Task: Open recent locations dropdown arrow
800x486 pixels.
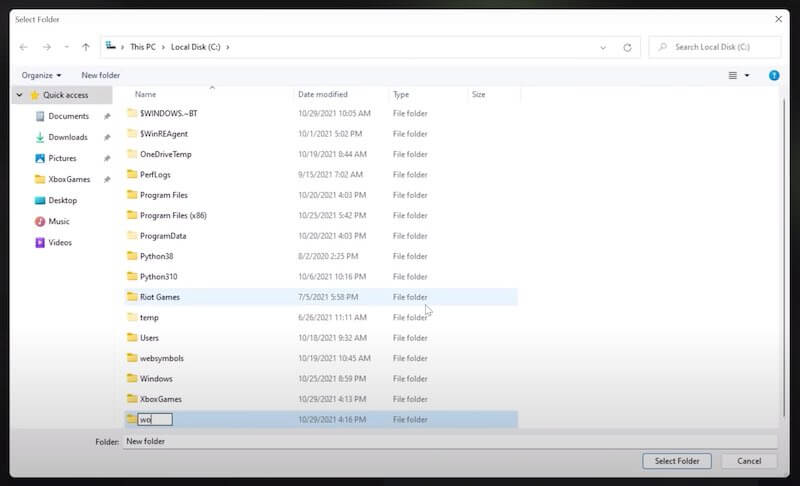Action: 66,47
